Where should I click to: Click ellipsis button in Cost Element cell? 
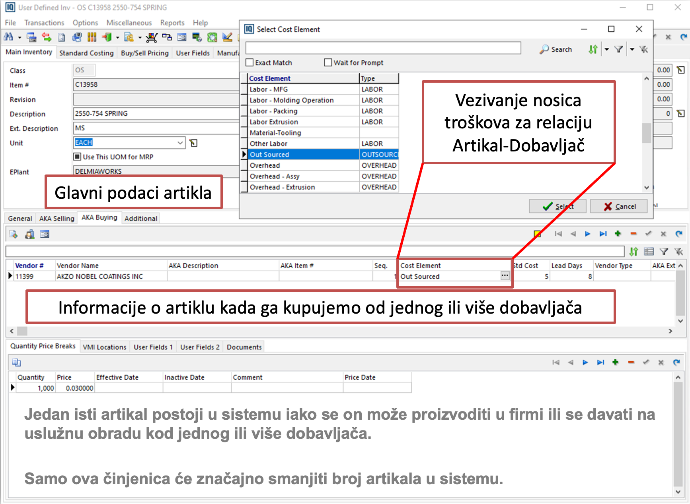505,276
